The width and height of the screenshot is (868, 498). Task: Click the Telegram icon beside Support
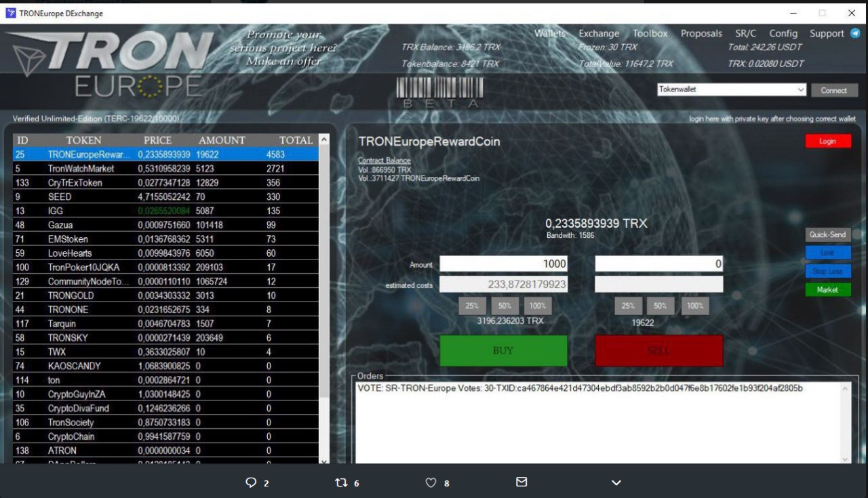point(855,33)
